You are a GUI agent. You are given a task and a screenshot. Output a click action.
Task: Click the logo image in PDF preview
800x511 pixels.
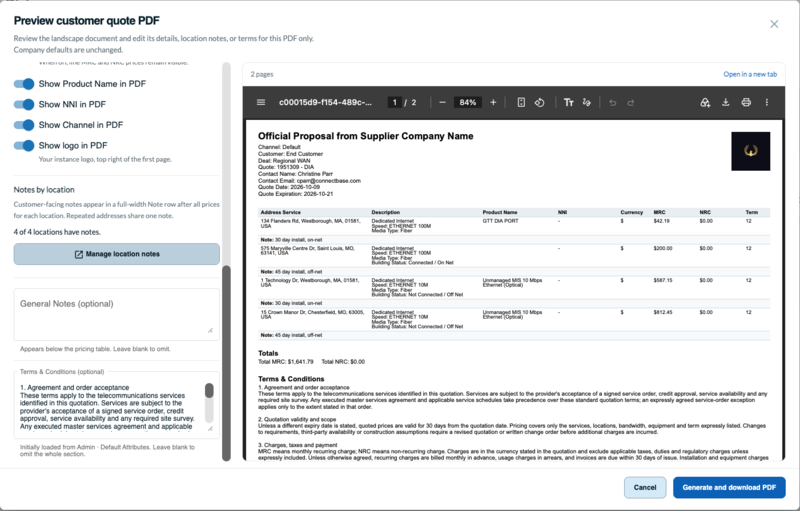(751, 151)
